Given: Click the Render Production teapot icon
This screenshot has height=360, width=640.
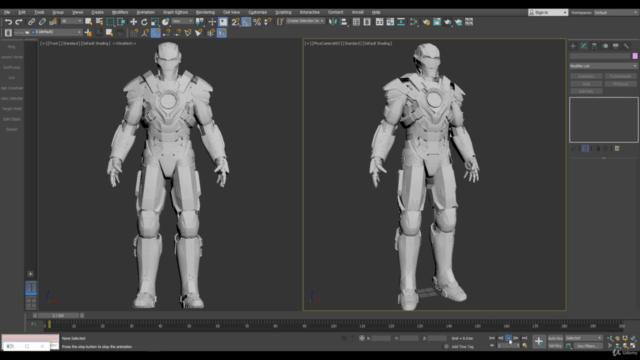Looking at the screenshot, I should coord(448,22).
